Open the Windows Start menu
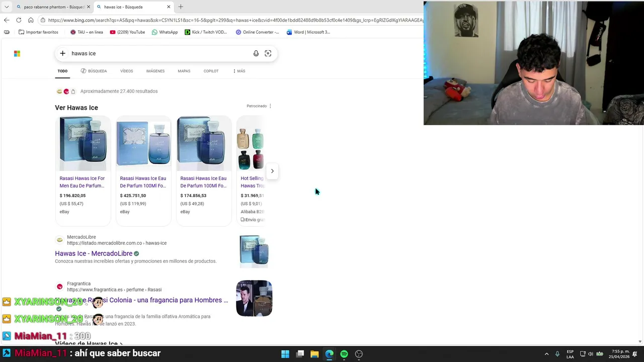The height and width of the screenshot is (362, 644). (x=285, y=354)
